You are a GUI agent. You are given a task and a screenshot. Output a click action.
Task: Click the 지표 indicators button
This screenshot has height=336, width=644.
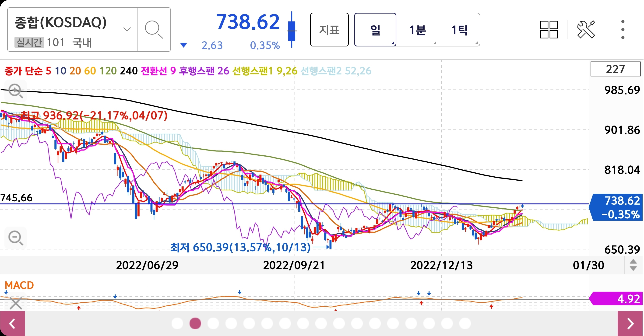pyautogui.click(x=329, y=30)
